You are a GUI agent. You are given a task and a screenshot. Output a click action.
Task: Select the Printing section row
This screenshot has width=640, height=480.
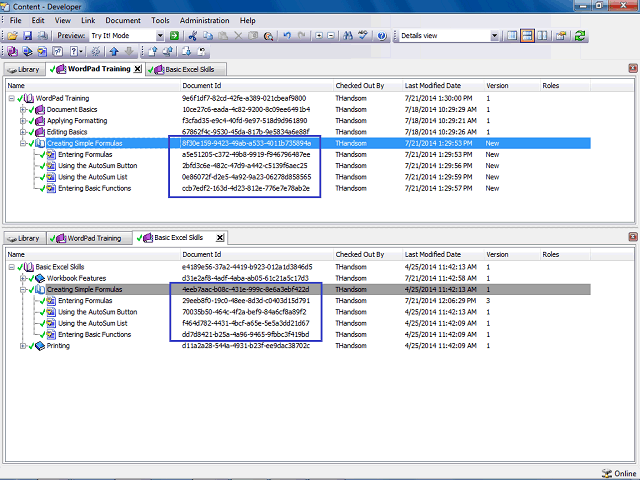click(x=58, y=346)
